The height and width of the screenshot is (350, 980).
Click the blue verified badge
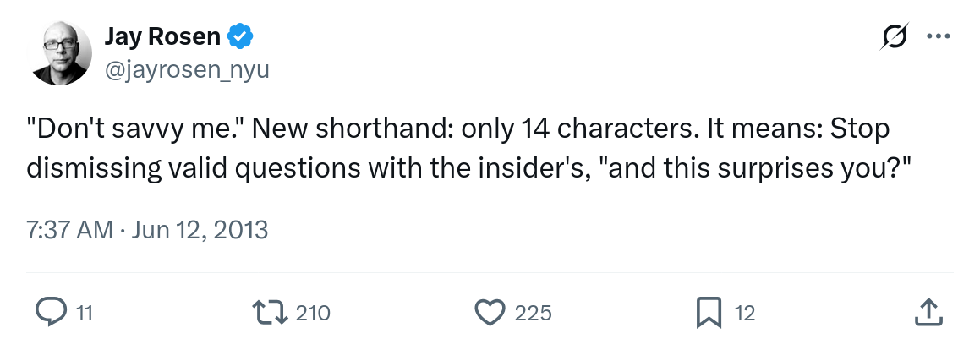240,37
